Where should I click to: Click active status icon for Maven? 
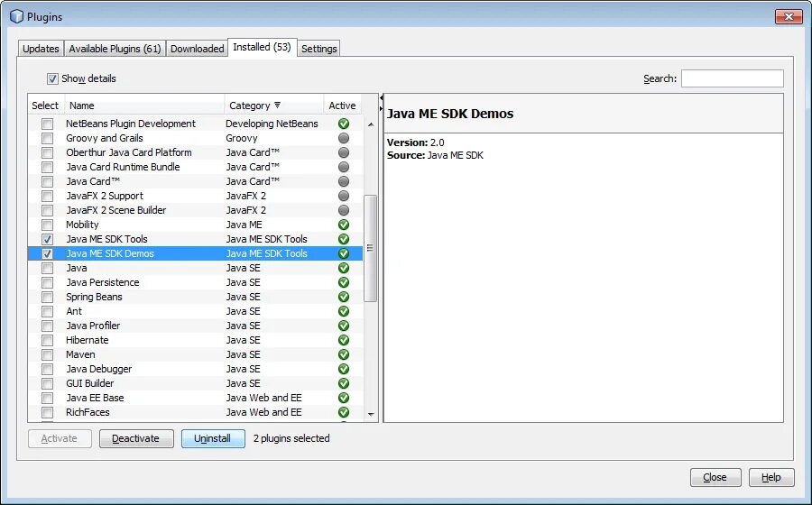pyautogui.click(x=344, y=355)
